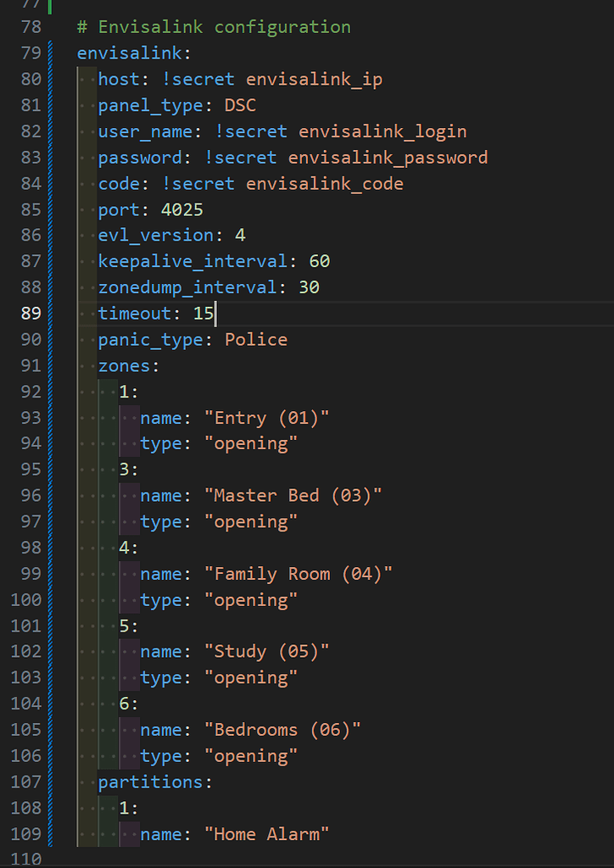Click the 'zones:' key
Screen dimensions: 614x868
coord(129,366)
